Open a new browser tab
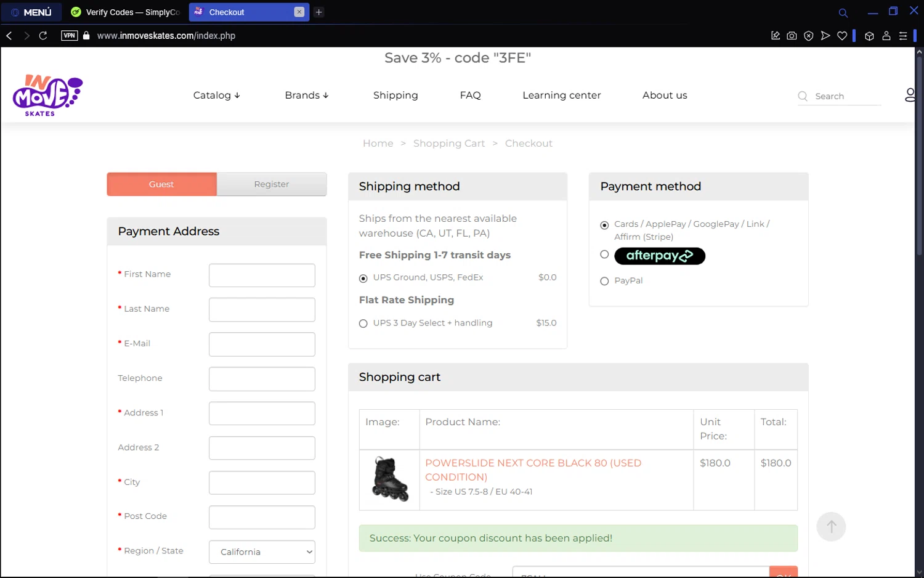Image resolution: width=924 pixels, height=578 pixels. coord(319,12)
